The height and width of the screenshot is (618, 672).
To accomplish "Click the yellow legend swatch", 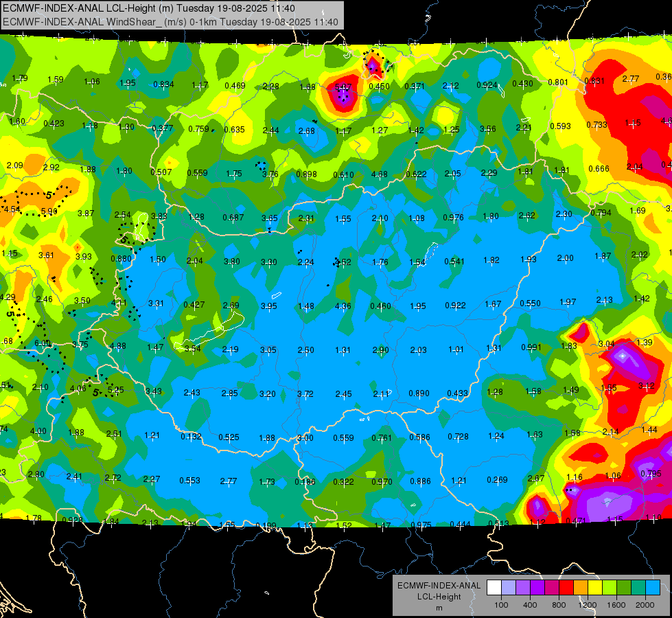I will click(595, 588).
